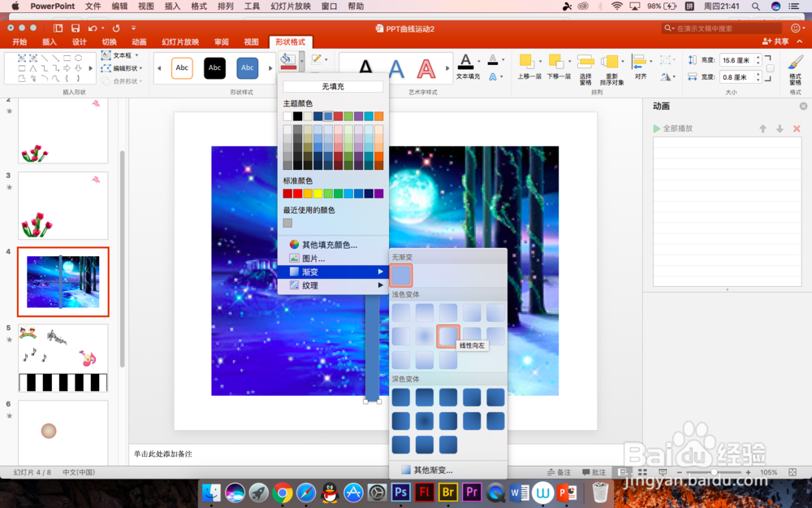The height and width of the screenshot is (508, 812).
Task: Click the red WordArt A style
Action: 426,68
